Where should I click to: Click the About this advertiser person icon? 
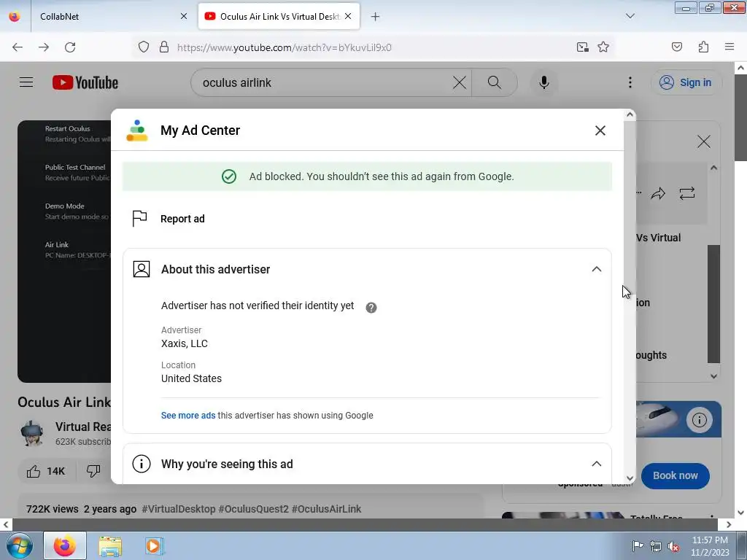(141, 269)
